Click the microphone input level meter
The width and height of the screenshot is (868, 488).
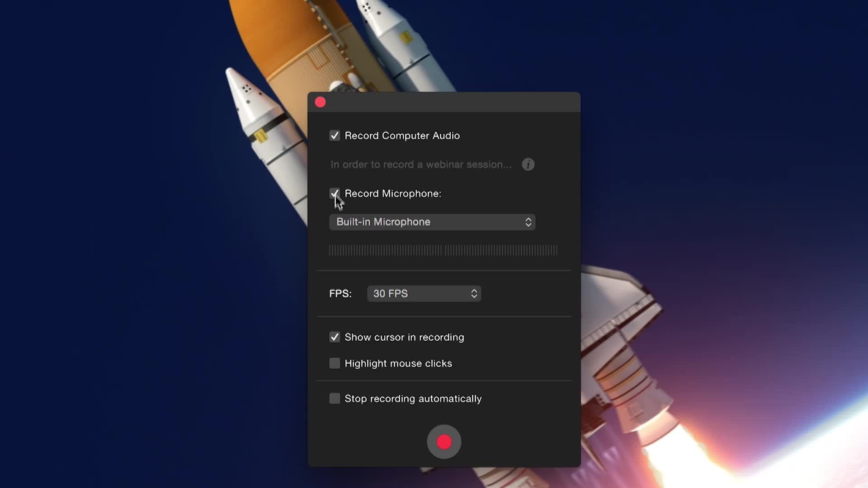tap(443, 250)
